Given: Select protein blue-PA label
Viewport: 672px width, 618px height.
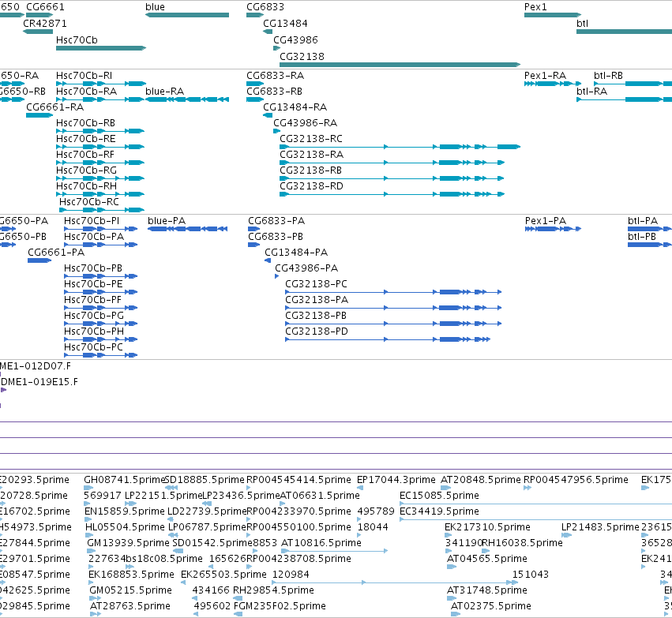Looking at the screenshot, I should coord(167,220).
